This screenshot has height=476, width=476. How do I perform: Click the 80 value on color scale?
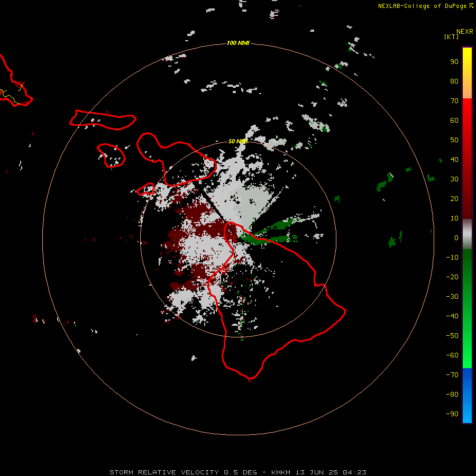(454, 81)
